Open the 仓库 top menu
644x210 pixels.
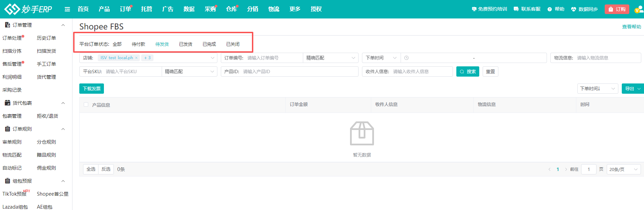click(x=231, y=9)
